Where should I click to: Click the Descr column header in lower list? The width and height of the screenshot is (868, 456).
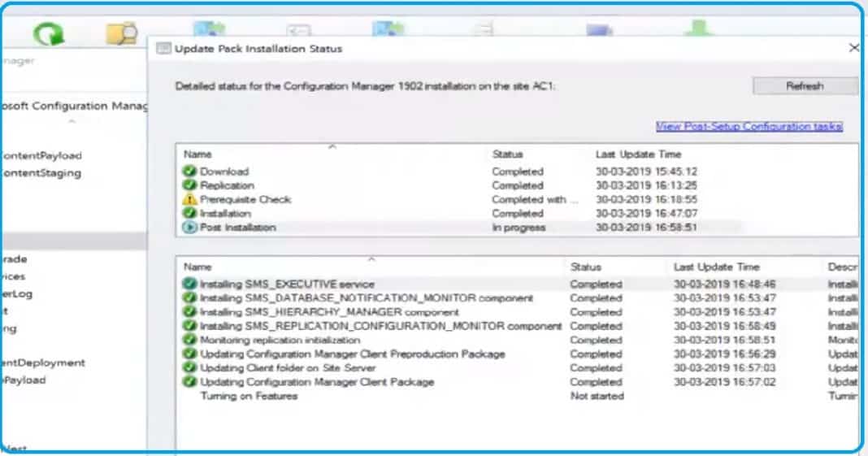click(x=842, y=267)
